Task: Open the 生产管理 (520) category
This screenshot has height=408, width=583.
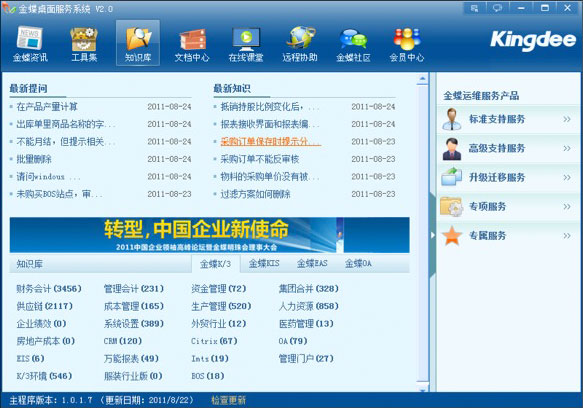Action: 221,306
